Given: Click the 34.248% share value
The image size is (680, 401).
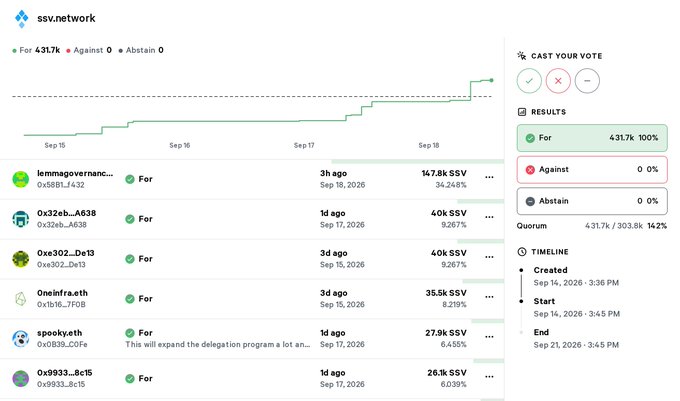Looking at the screenshot, I should [451, 185].
